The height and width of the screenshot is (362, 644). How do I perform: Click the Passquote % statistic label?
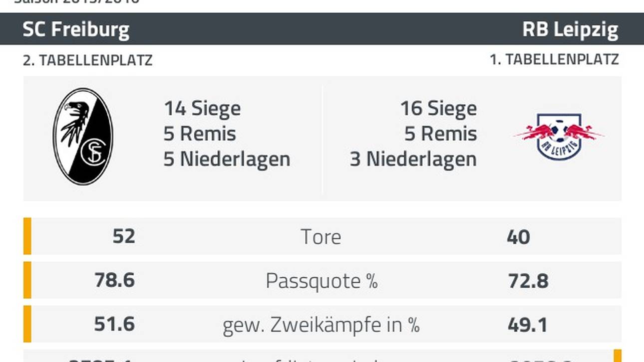point(322,281)
